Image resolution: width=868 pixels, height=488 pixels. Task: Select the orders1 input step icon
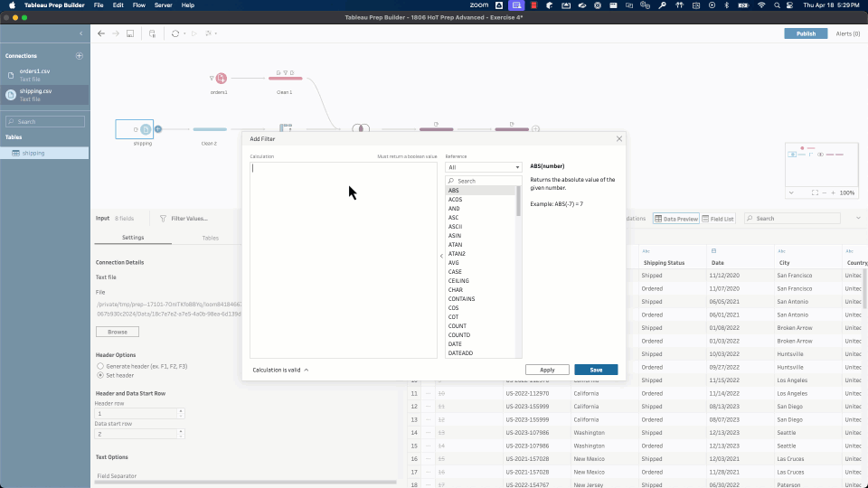click(x=221, y=79)
